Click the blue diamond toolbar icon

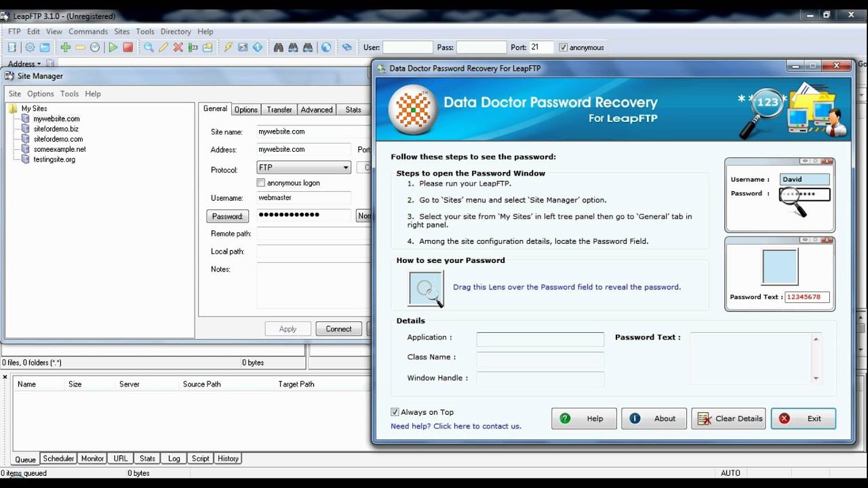point(258,47)
